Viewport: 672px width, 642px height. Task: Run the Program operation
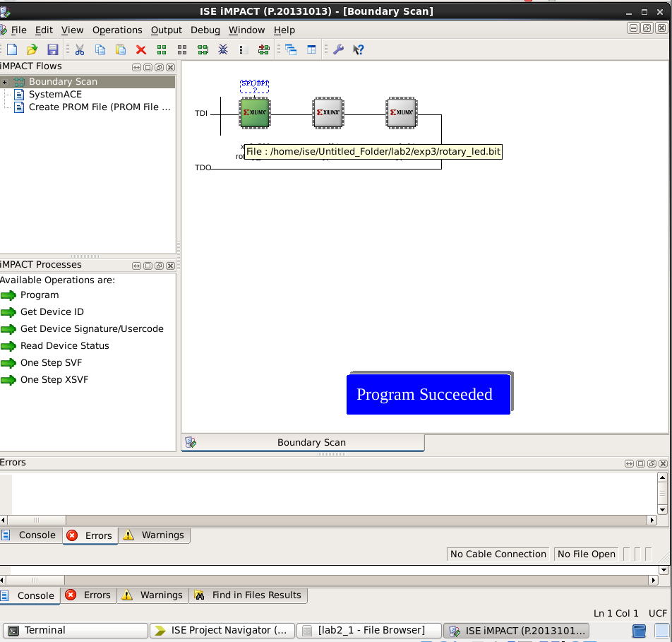click(x=40, y=295)
